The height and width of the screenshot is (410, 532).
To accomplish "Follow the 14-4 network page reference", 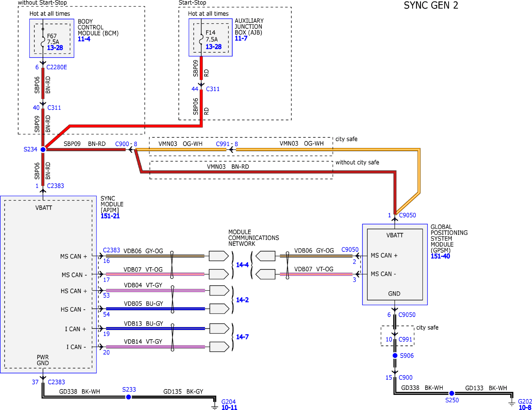I will click(x=242, y=265).
